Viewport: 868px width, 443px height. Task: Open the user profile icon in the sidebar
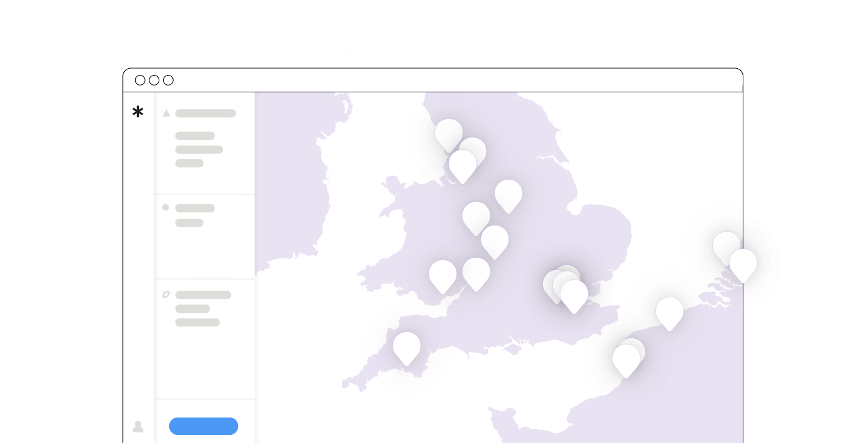pyautogui.click(x=138, y=426)
